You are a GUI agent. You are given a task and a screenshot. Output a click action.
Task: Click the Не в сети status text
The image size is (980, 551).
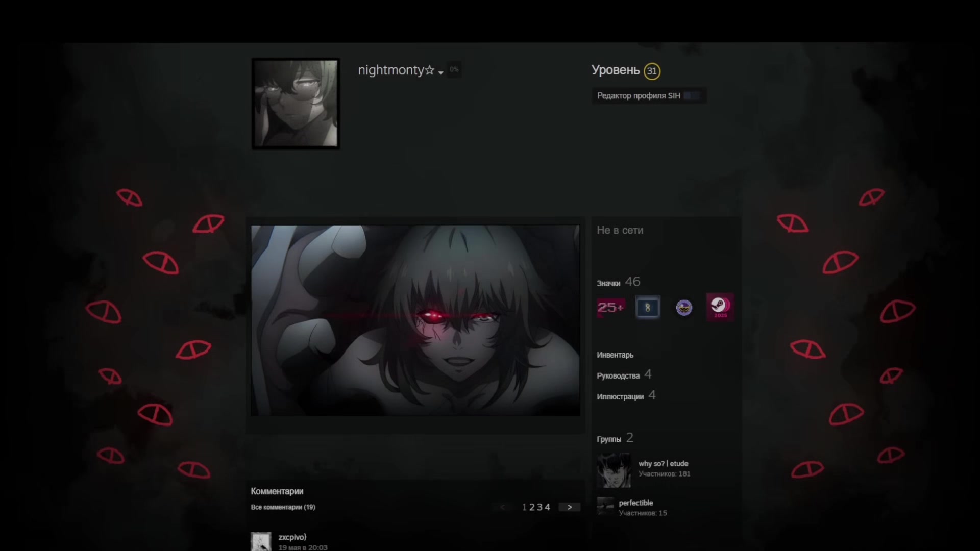[x=620, y=231]
